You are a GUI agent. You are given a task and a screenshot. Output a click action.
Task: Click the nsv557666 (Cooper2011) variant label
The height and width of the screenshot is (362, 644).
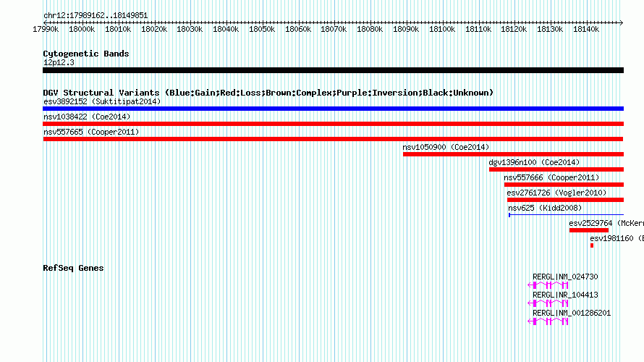coord(551,177)
